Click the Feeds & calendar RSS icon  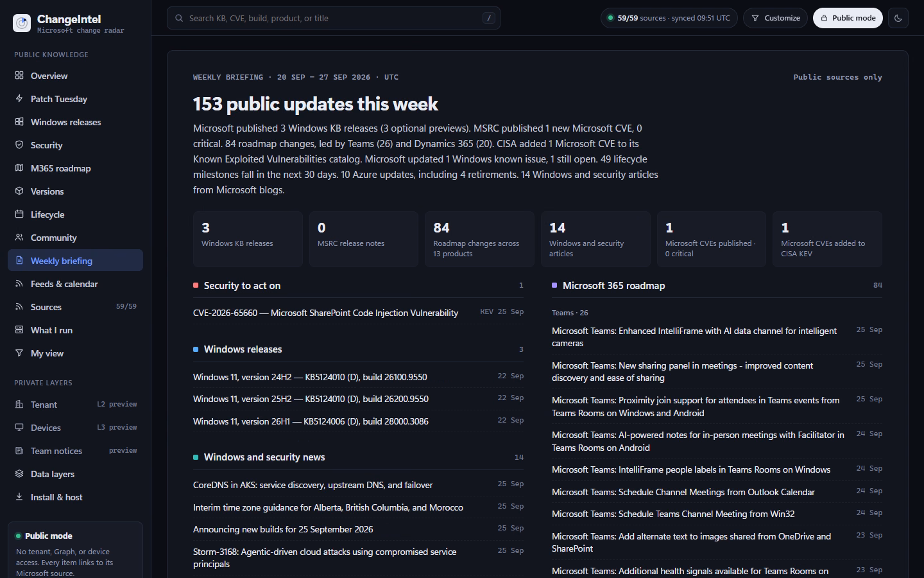19,283
